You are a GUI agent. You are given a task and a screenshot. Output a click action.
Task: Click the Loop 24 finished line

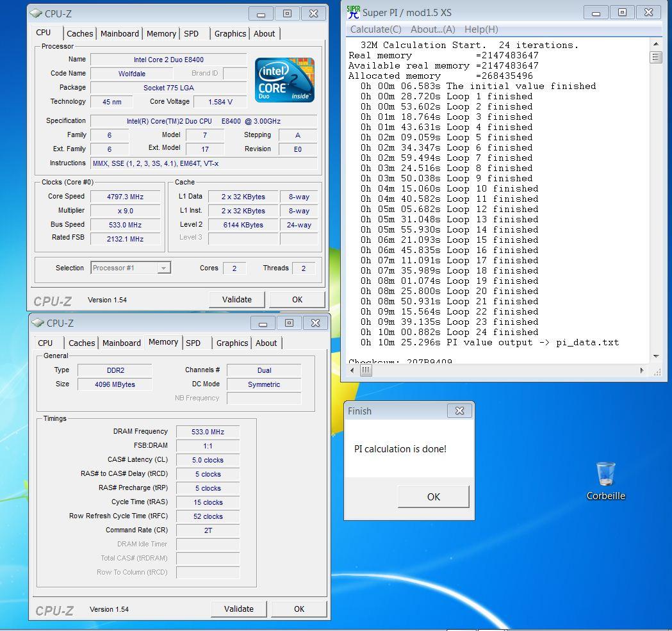449,332
